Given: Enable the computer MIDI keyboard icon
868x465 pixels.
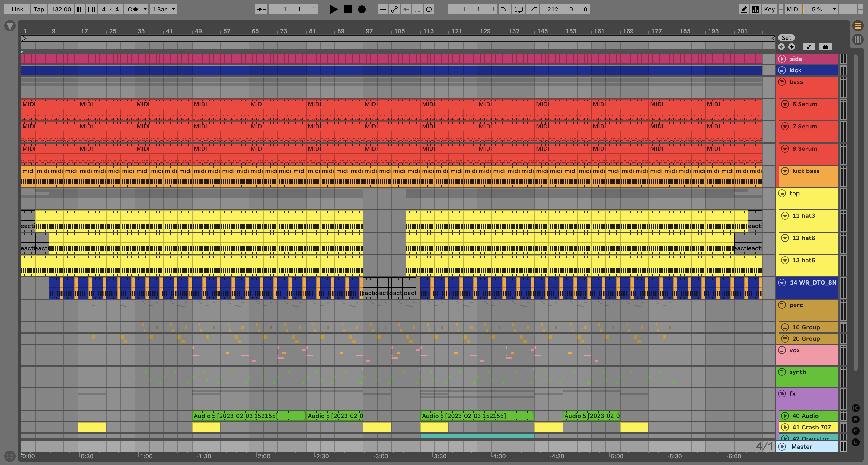Looking at the screenshot, I should pyautogui.click(x=755, y=9).
